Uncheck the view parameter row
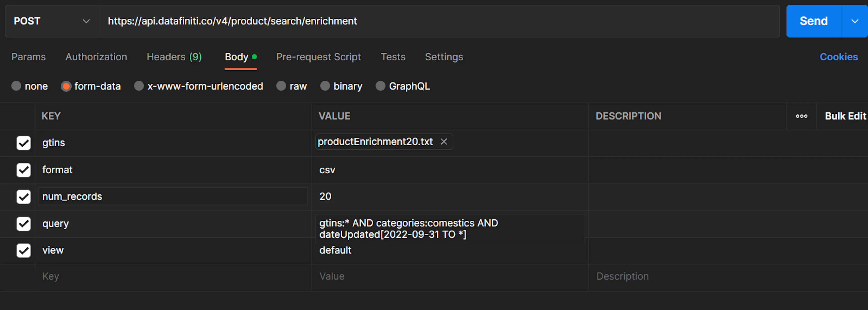This screenshot has width=868, height=310. (x=23, y=250)
